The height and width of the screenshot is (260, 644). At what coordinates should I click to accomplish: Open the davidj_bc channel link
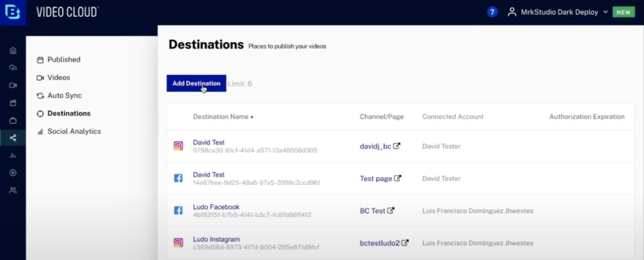pyautogui.click(x=375, y=147)
